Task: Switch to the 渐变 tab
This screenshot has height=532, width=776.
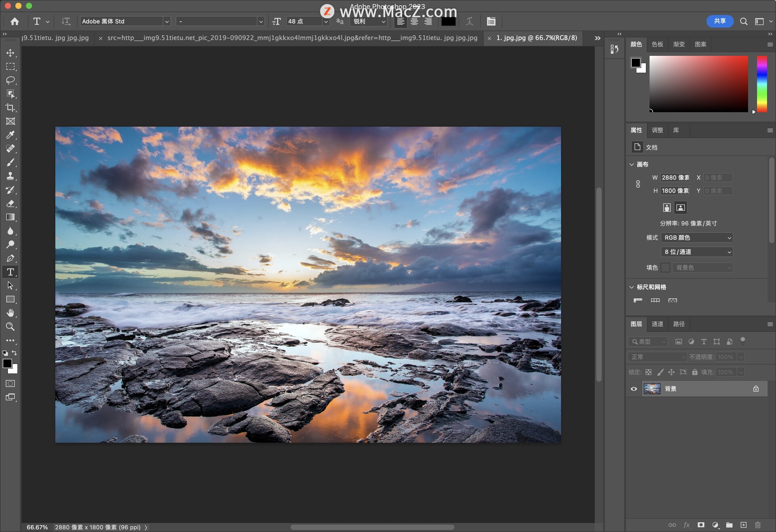Action: click(679, 44)
